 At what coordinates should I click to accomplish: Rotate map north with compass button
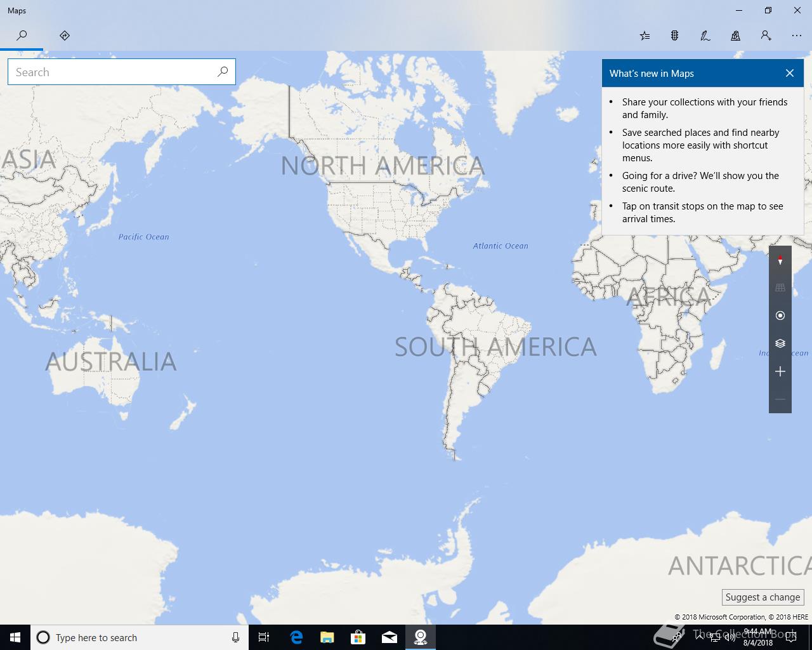click(x=780, y=260)
